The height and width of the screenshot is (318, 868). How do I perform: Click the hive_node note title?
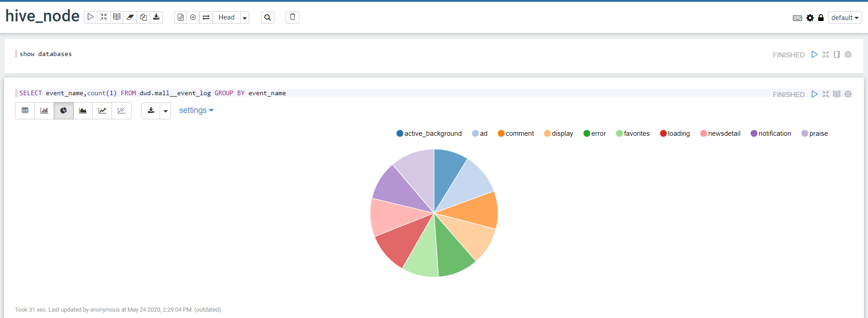tap(42, 16)
